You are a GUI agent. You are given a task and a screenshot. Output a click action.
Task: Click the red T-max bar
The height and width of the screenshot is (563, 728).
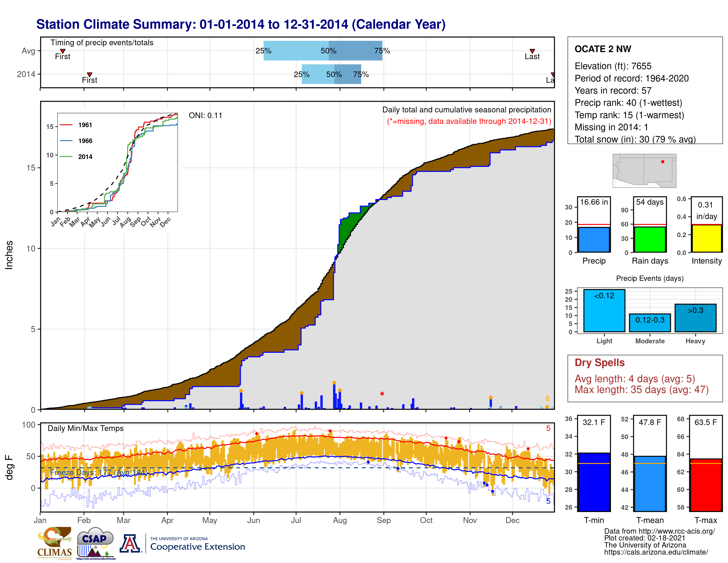pos(706,485)
